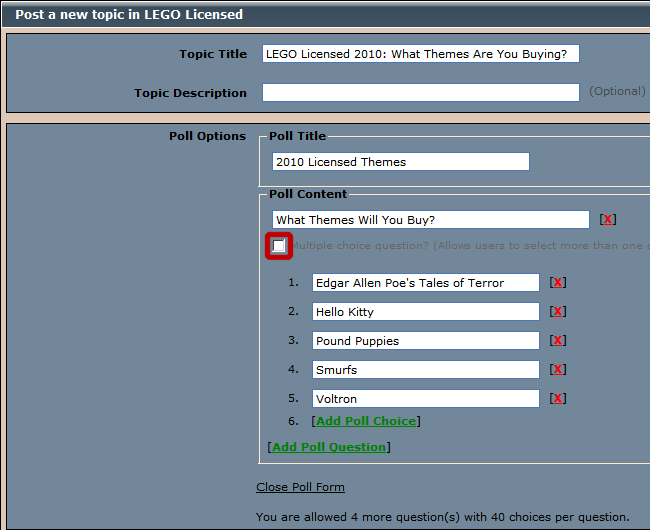Remove the Pound Puppies poll choice
Image resolution: width=650 pixels, height=530 pixels.
pos(558,341)
